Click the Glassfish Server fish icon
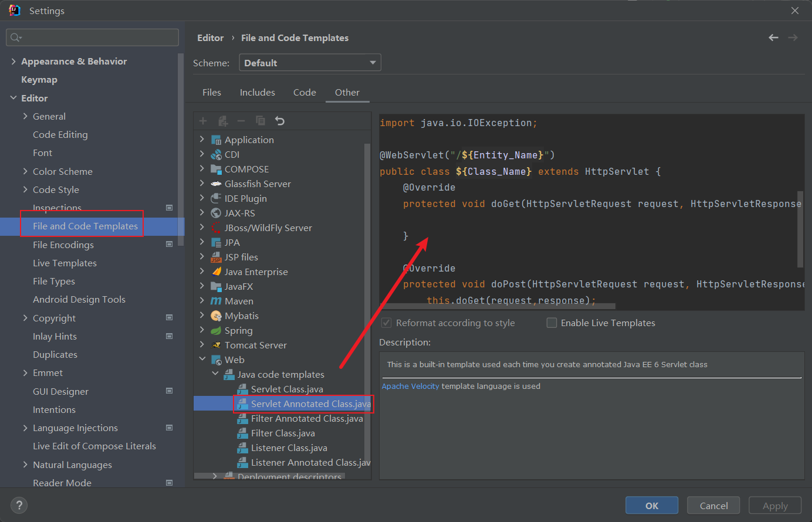The height and width of the screenshot is (522, 812). tap(216, 184)
